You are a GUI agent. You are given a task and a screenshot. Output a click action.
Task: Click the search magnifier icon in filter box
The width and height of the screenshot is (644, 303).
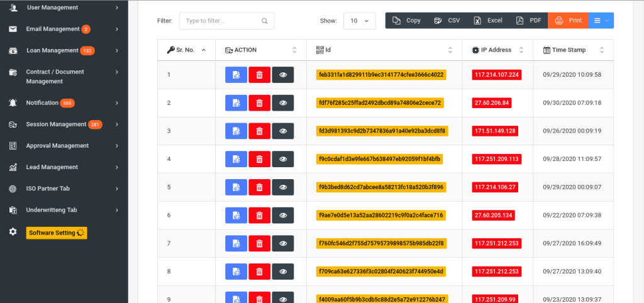coord(265,21)
